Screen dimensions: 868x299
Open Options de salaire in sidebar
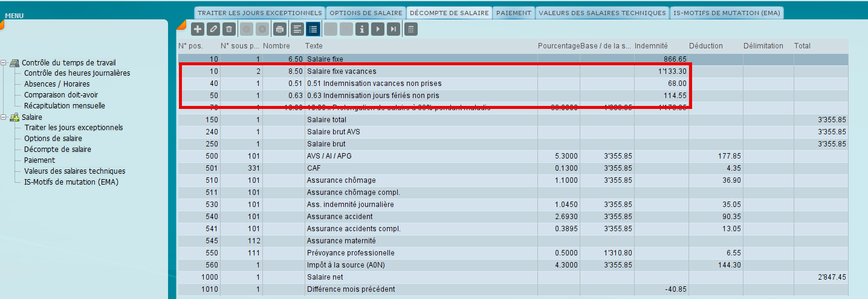[x=53, y=139]
